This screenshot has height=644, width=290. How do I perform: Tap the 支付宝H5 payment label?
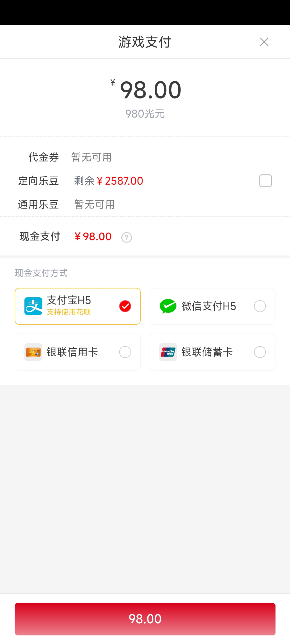click(x=69, y=300)
